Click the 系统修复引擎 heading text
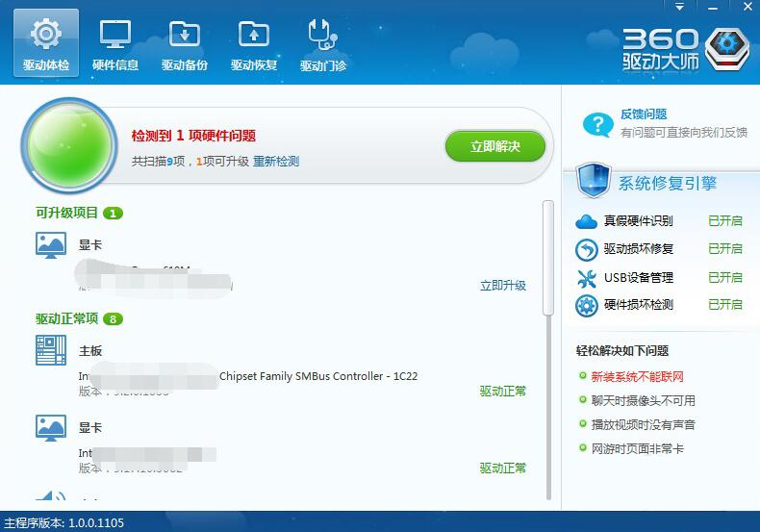 (667, 184)
